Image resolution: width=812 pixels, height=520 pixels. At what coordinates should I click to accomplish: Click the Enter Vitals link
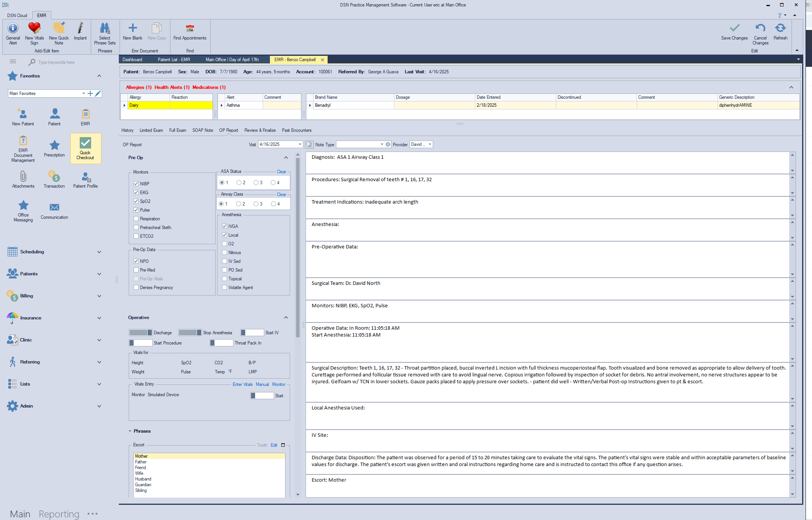[243, 384]
